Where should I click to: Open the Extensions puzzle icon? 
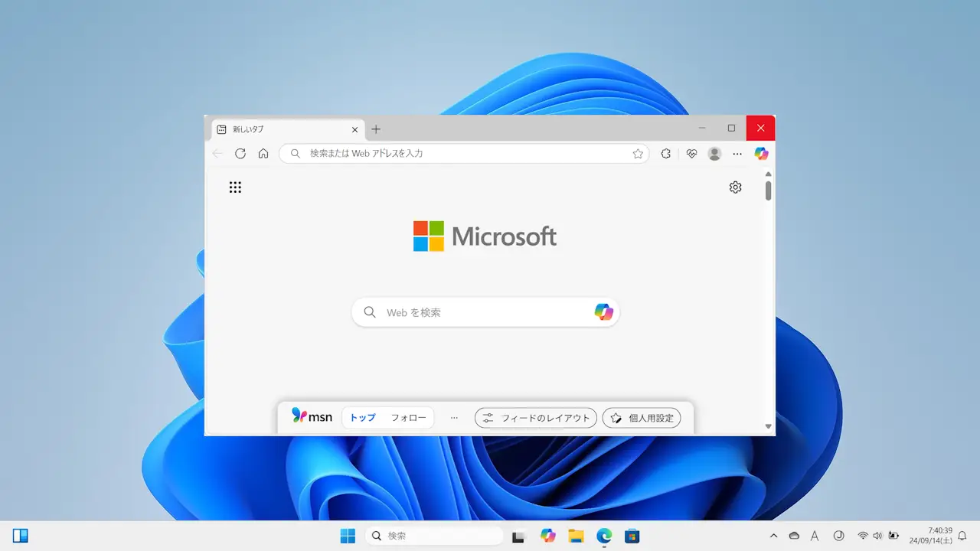pos(666,154)
